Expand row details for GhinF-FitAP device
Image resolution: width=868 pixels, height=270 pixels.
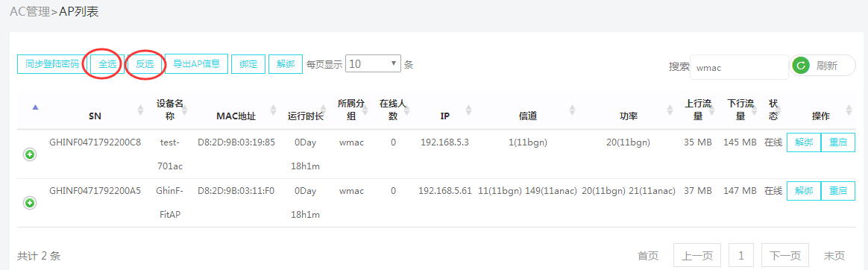[x=30, y=203]
